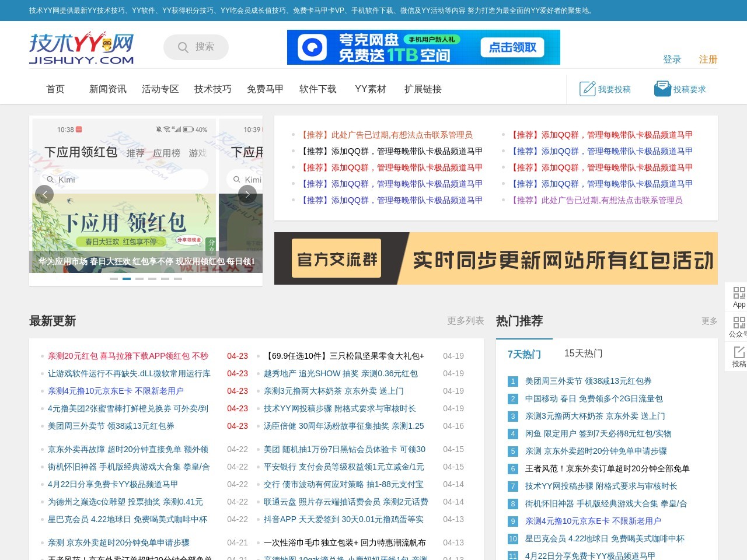Click the 投稿要求 envelope icon
Image resolution: width=747 pixels, height=560 pixels.
coord(662,89)
